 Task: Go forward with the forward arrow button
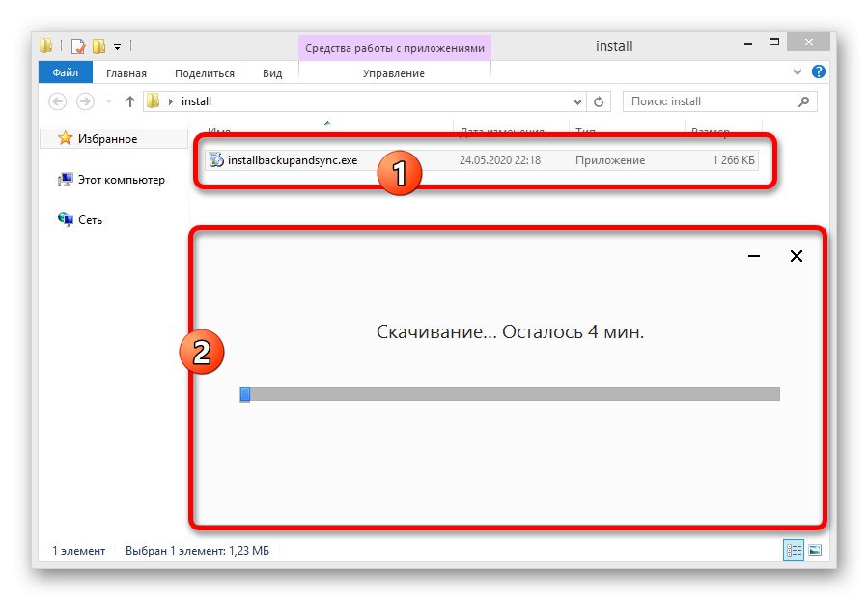coord(85,101)
